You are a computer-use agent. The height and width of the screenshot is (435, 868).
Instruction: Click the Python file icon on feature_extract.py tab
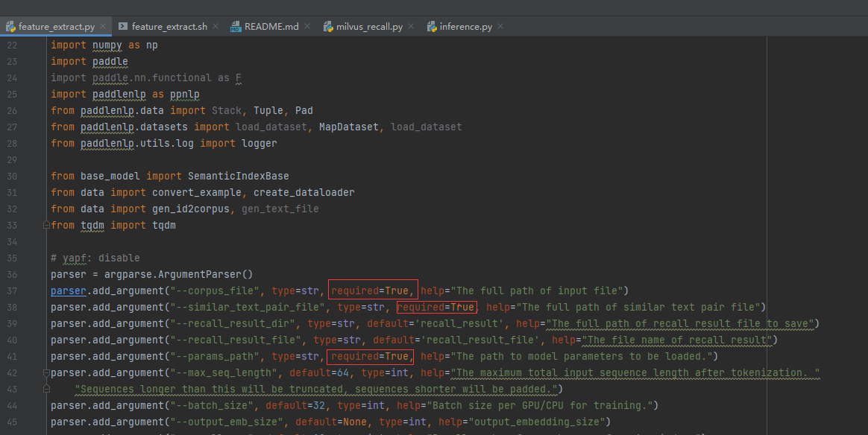coord(10,25)
